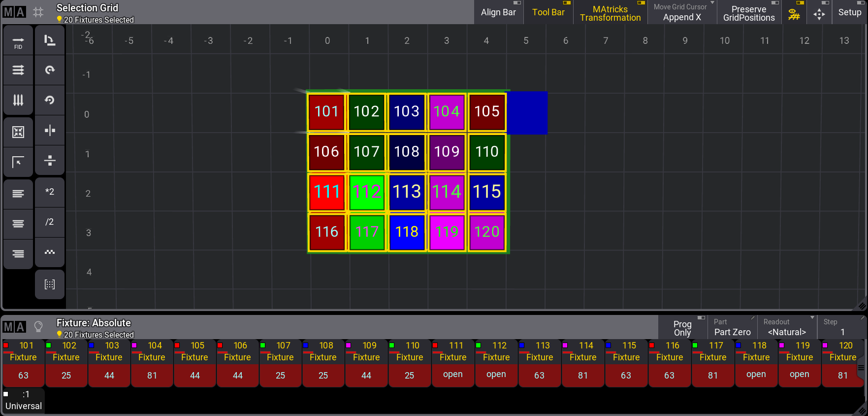Click the rotate counter-clockwise icon

click(50, 100)
